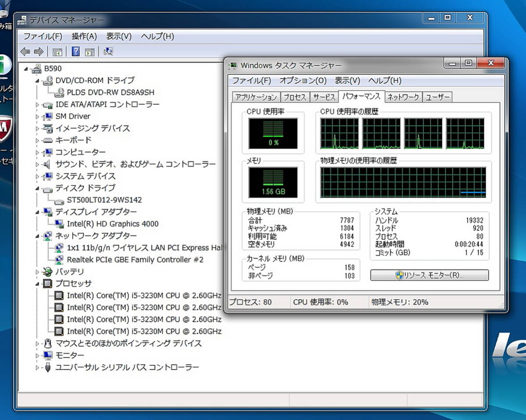Switch to the プロセス tab
Image resolution: width=526 pixels, height=420 pixels.
[295, 97]
